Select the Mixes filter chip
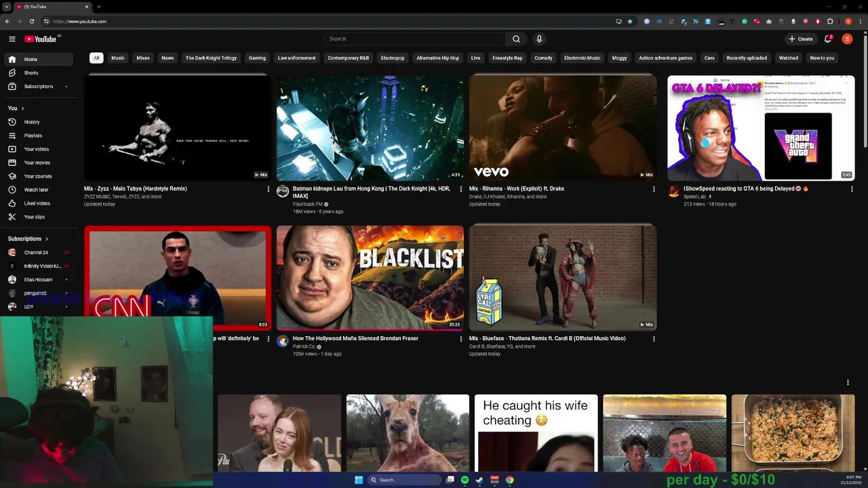This screenshot has height=488, width=868. click(143, 58)
